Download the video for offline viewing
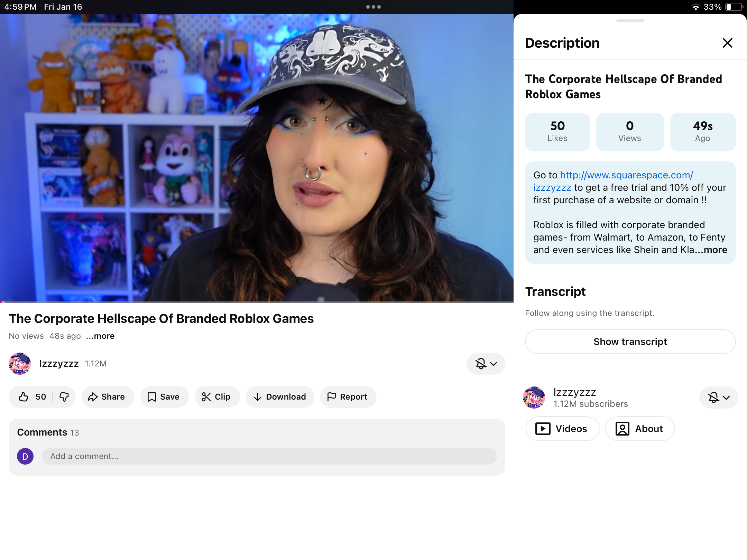The height and width of the screenshot is (560, 747). click(x=280, y=397)
